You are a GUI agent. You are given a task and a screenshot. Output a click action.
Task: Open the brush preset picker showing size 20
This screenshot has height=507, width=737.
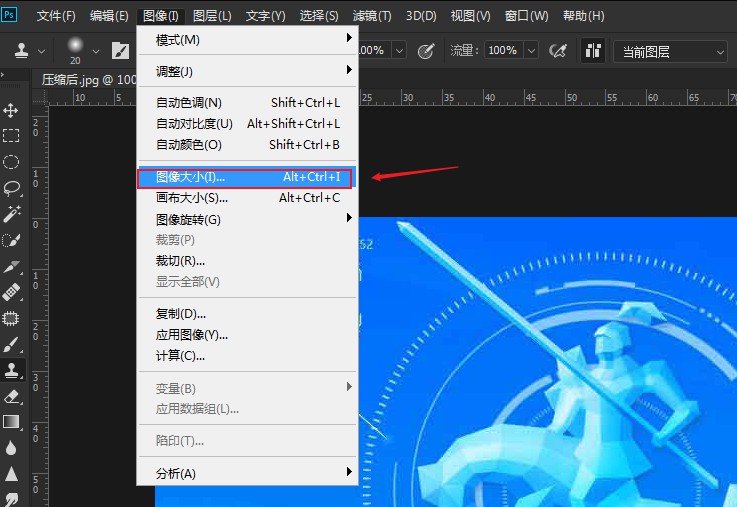pyautogui.click(x=75, y=50)
